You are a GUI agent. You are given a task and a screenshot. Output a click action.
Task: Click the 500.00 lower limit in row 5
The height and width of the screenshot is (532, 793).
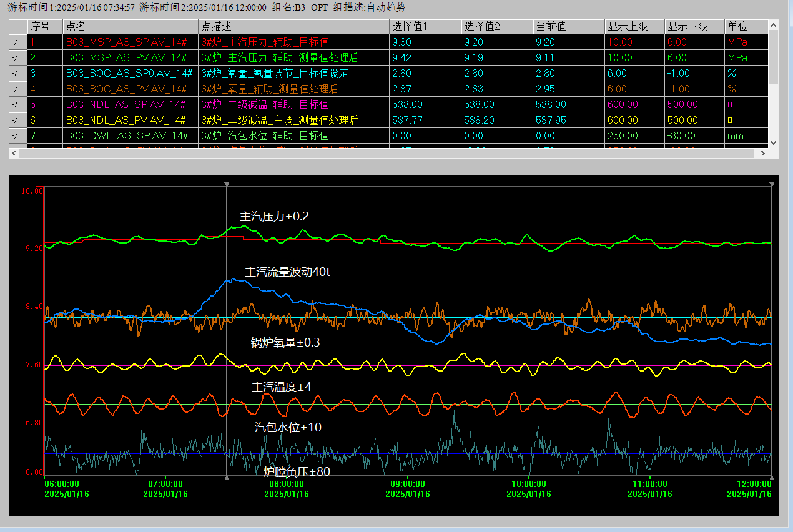click(682, 104)
